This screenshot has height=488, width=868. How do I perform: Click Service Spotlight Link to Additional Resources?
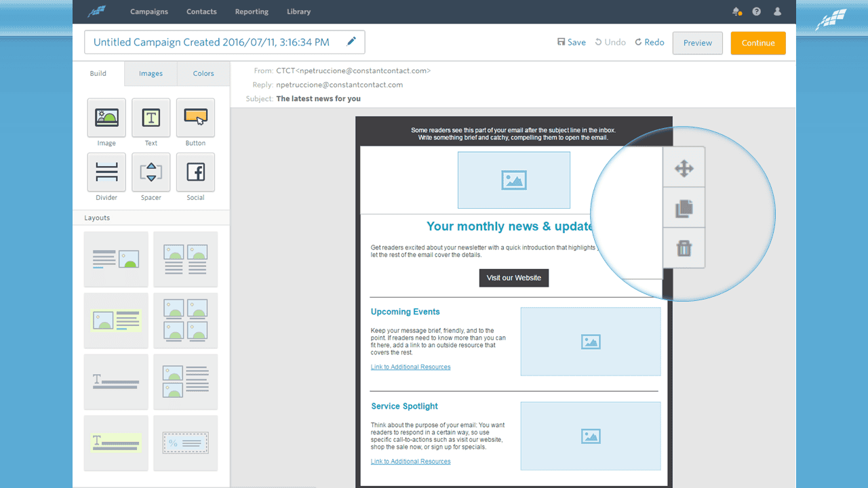pos(410,462)
